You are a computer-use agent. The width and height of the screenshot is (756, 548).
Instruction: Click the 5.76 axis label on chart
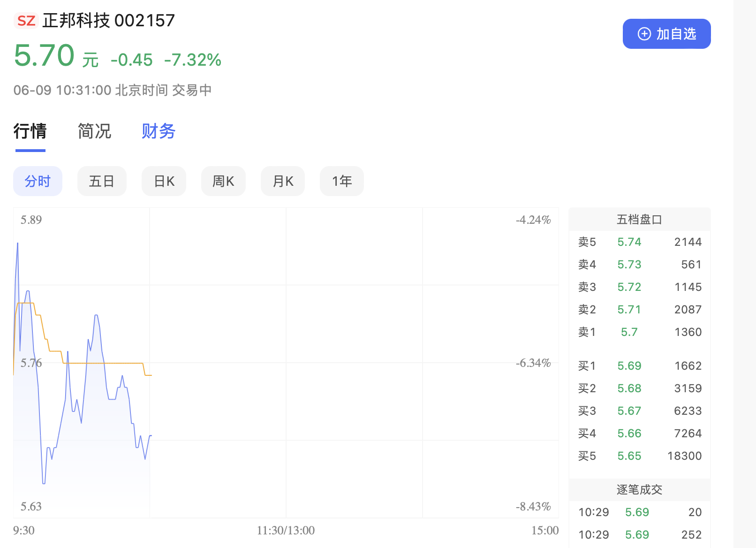click(31, 363)
